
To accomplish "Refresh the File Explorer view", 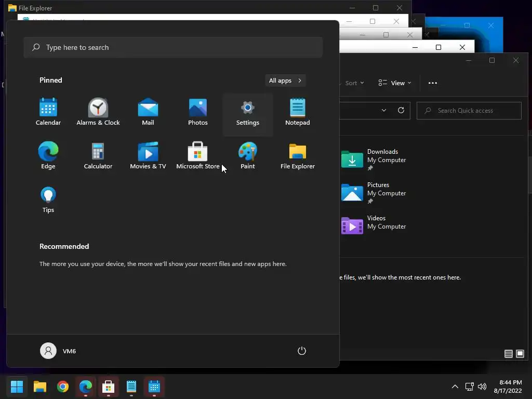I will [x=401, y=110].
